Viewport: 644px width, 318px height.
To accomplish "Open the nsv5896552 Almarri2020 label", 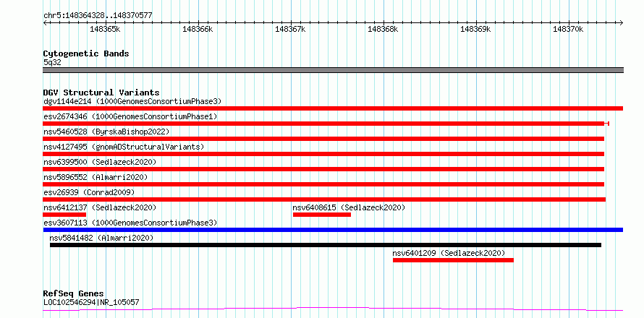I will coord(96,177).
